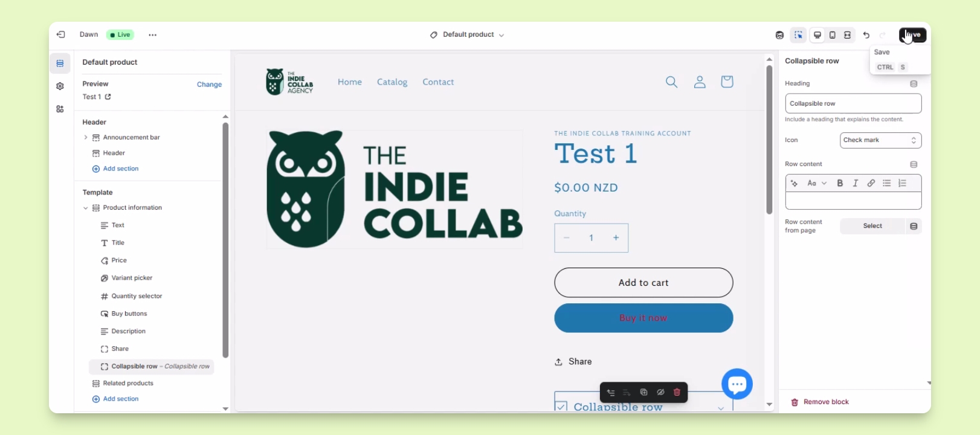Undo the last change

[866, 35]
